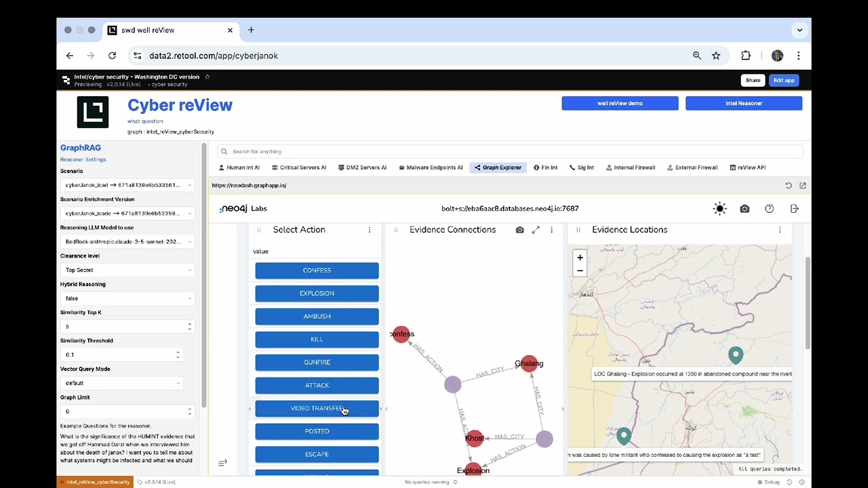The image size is (868, 488).
Task: Star the app in preview bar
Action: click(x=208, y=77)
